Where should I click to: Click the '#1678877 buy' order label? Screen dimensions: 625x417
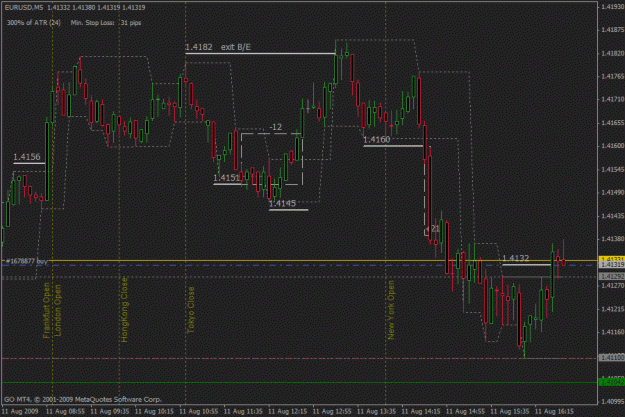27,261
